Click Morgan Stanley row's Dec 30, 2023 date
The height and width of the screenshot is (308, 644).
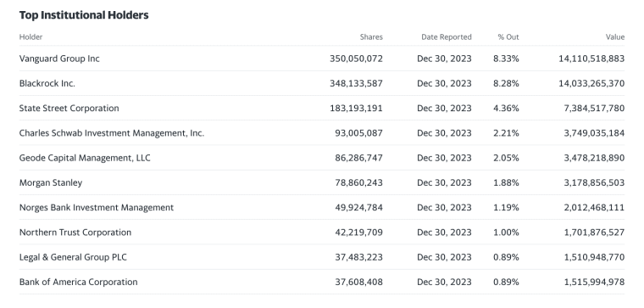(x=444, y=182)
